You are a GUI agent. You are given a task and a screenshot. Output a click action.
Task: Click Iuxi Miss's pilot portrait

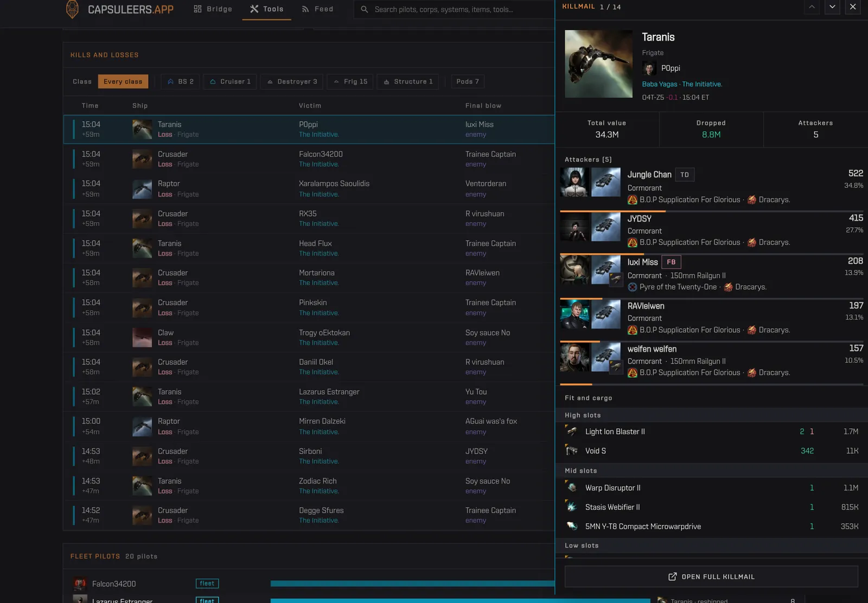pos(575,270)
